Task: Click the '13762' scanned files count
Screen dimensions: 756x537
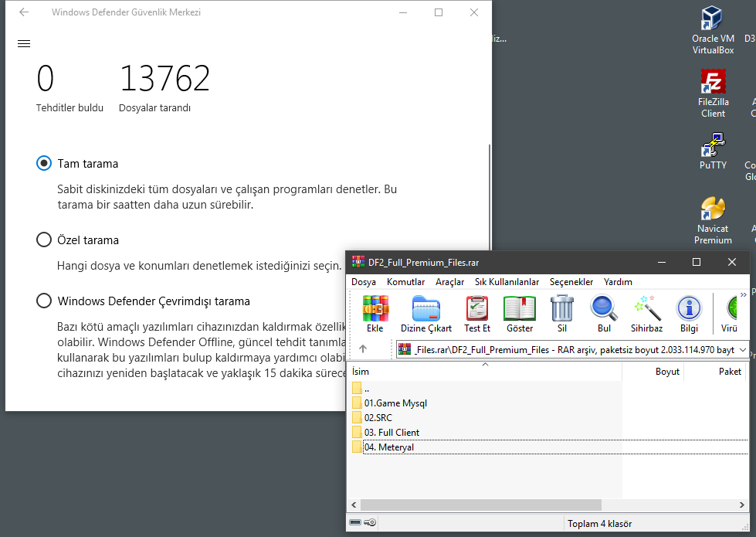Action: click(164, 78)
